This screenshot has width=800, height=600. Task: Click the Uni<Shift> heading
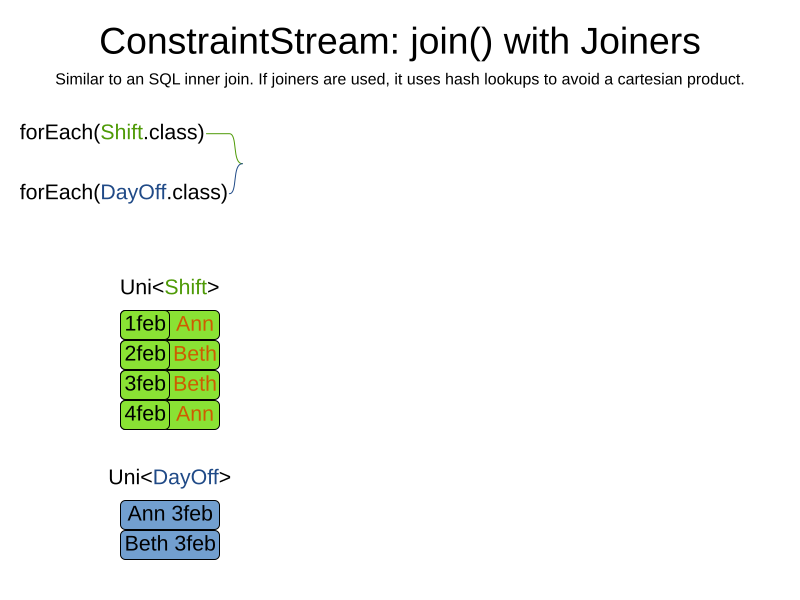[x=169, y=287]
